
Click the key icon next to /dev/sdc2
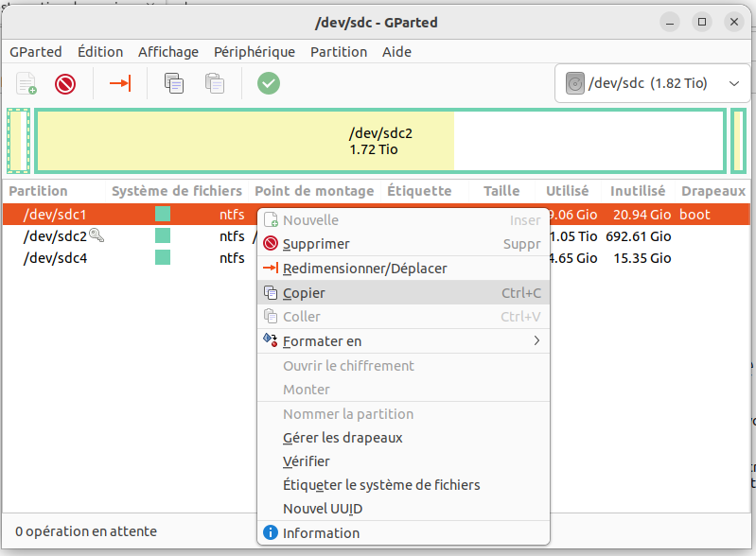tap(97, 235)
